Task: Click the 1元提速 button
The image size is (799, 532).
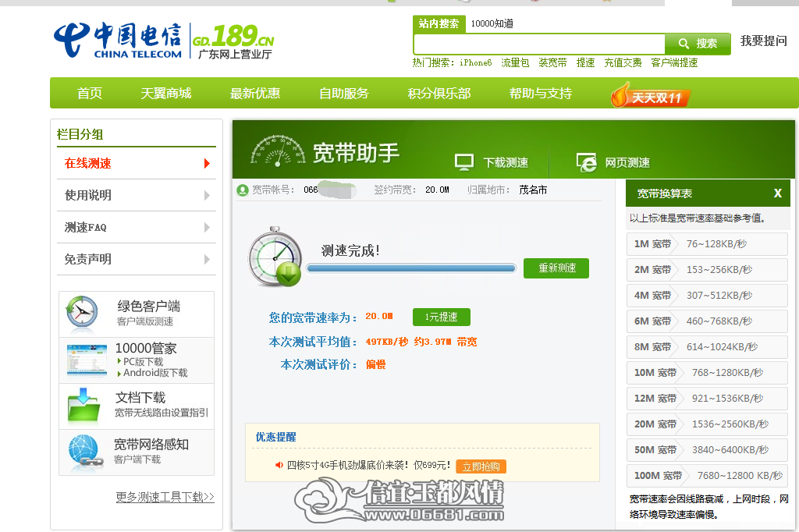Action: pyautogui.click(x=442, y=317)
